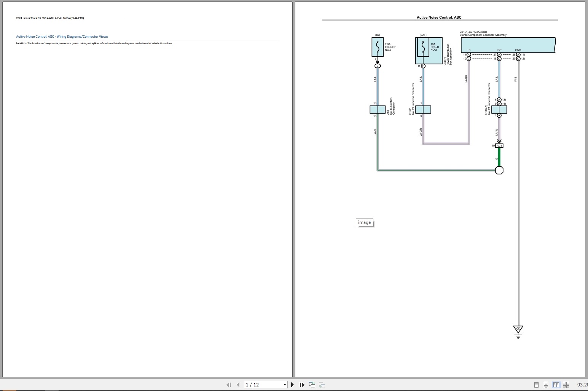Click the Stereo Component Equalizer Assembly block

508,45
